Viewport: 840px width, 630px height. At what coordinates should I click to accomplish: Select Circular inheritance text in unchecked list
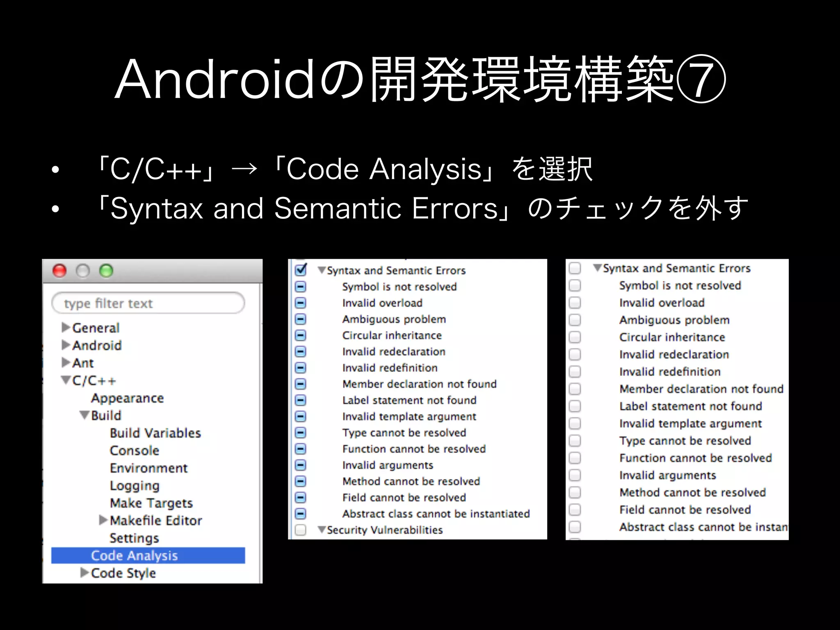(672, 337)
